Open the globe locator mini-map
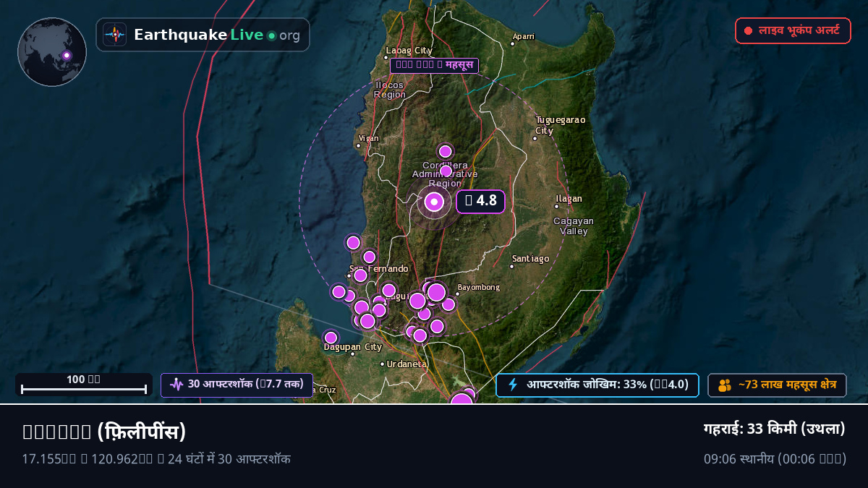 point(52,52)
